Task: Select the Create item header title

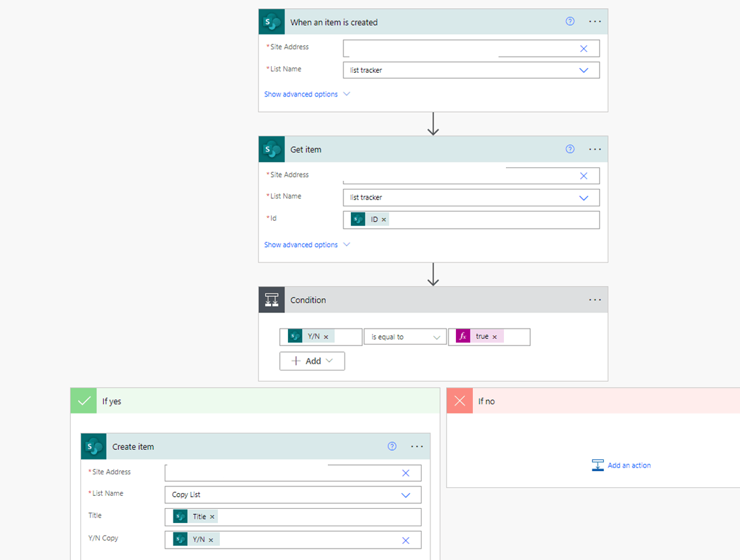Action: coord(133,447)
